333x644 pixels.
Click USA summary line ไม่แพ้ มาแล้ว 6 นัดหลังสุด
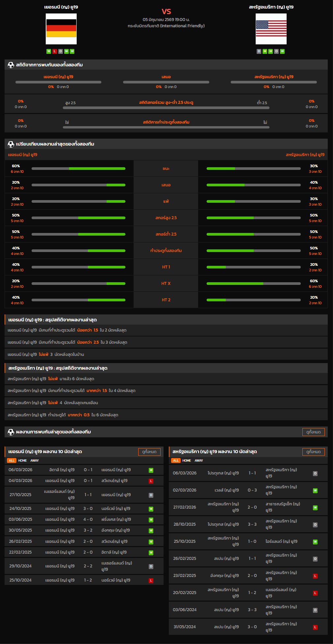[x=166, y=379]
